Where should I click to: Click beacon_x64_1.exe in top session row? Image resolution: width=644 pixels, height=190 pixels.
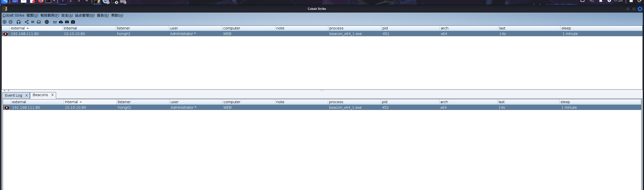[x=346, y=34]
